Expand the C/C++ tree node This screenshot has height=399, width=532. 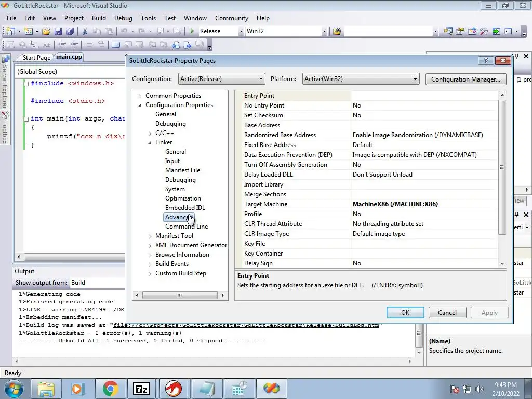(x=150, y=134)
